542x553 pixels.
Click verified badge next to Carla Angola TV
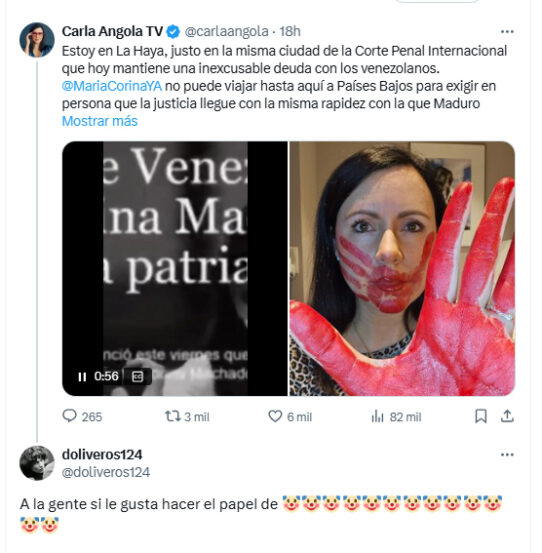pos(173,32)
